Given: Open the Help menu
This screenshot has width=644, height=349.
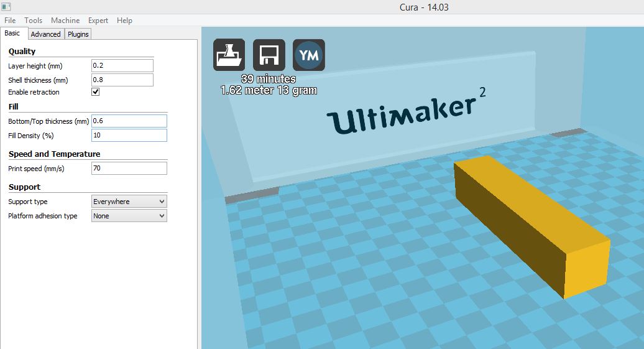Looking at the screenshot, I should click(x=124, y=21).
